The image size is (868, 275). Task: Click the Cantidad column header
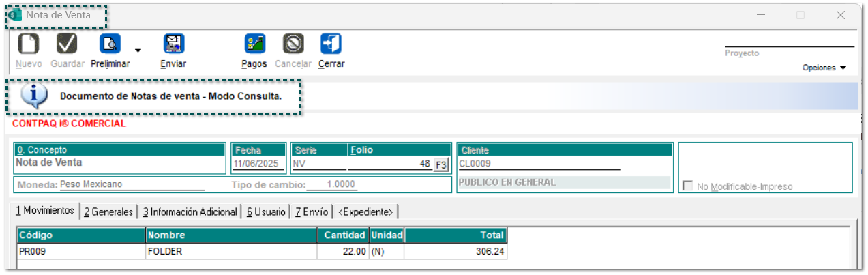tap(343, 235)
